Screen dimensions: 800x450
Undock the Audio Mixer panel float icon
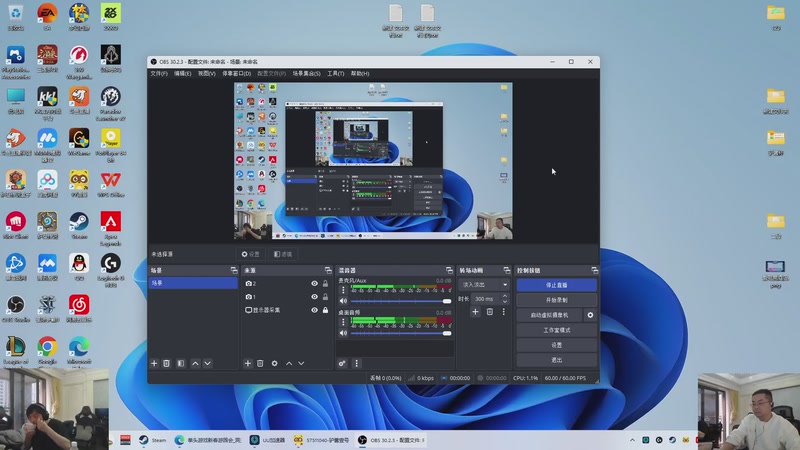tap(449, 270)
